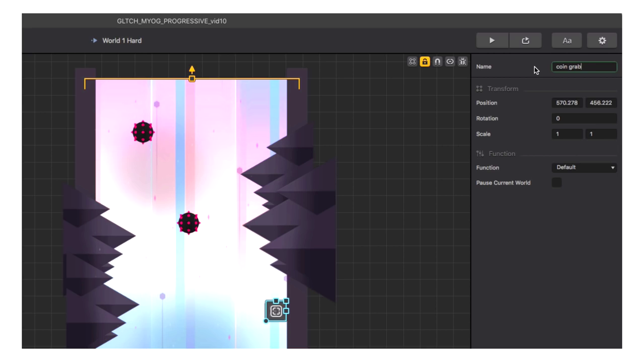This screenshot has height=362, width=644.
Task: Select the coin grab object on canvas
Action: point(276,311)
